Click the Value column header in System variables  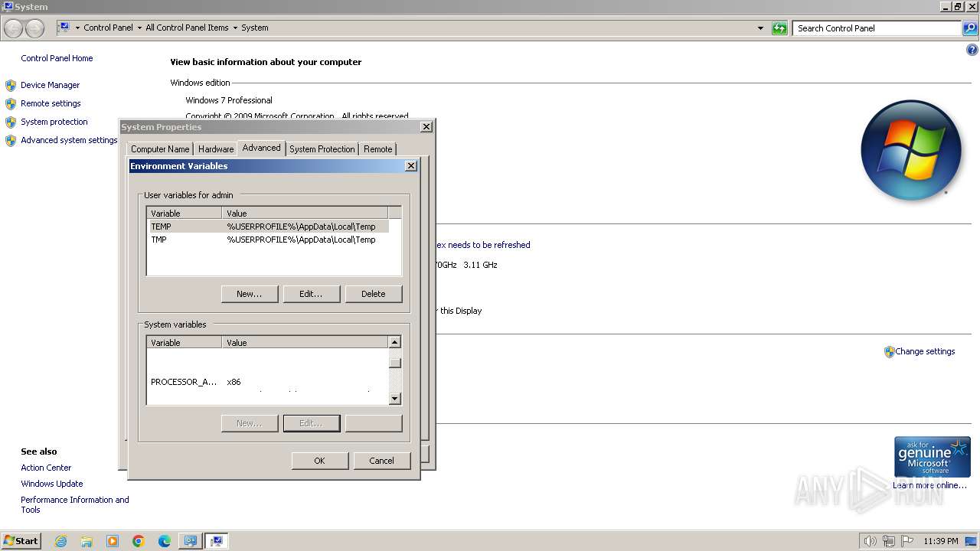(x=305, y=343)
